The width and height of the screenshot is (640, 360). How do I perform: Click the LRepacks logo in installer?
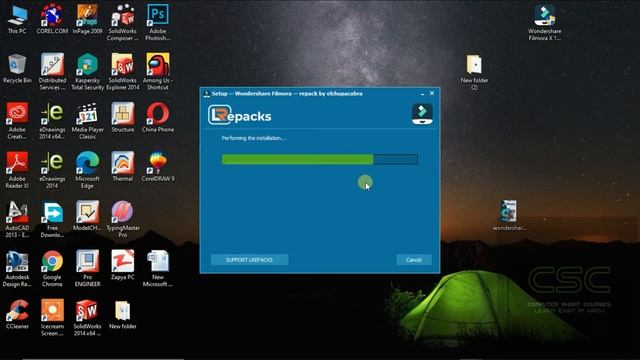click(x=240, y=115)
